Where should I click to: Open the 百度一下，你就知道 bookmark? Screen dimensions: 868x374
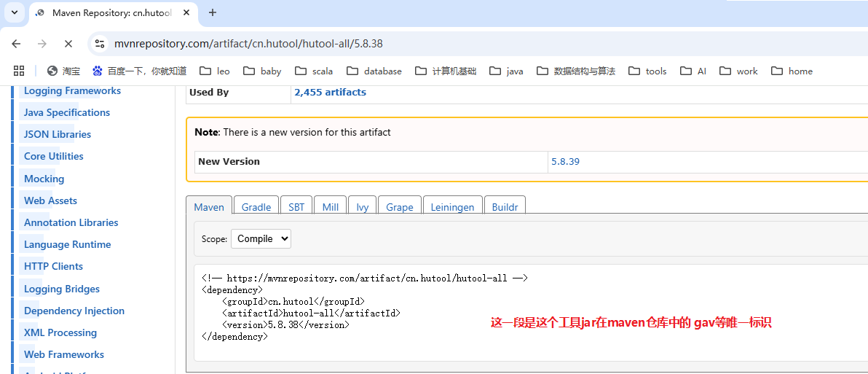140,71
